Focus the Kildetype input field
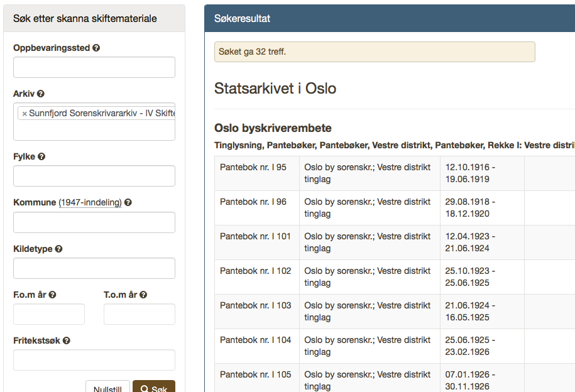The height and width of the screenshot is (392, 575). click(94, 268)
